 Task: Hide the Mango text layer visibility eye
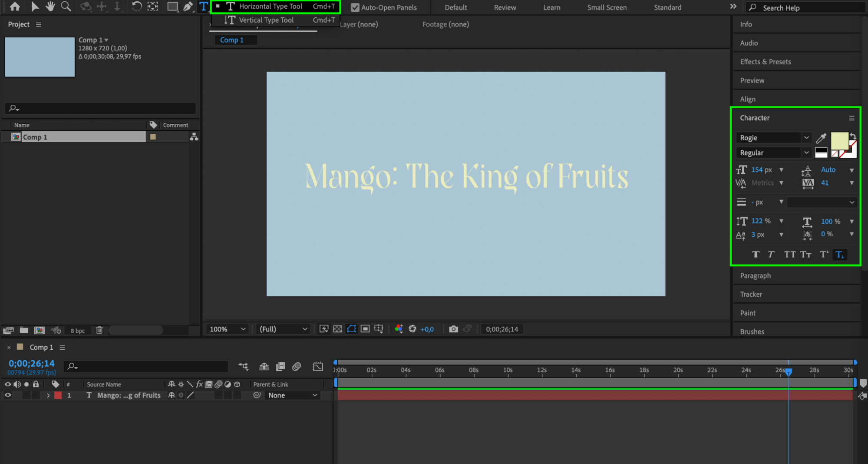8,395
